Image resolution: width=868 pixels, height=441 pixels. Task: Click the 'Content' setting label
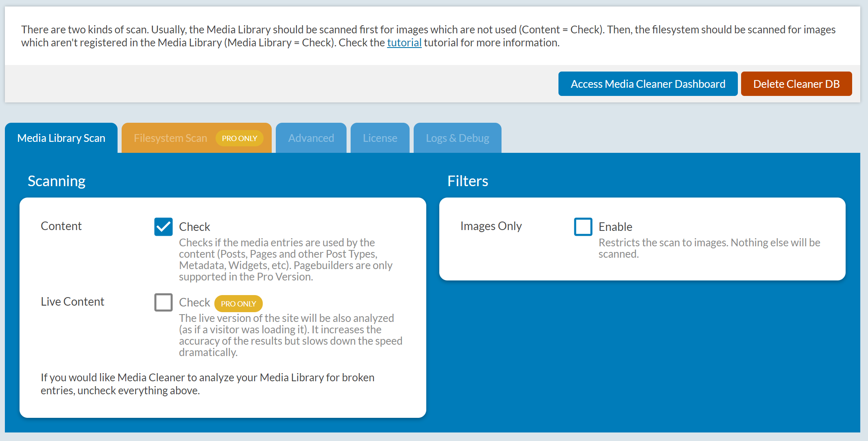(x=61, y=226)
